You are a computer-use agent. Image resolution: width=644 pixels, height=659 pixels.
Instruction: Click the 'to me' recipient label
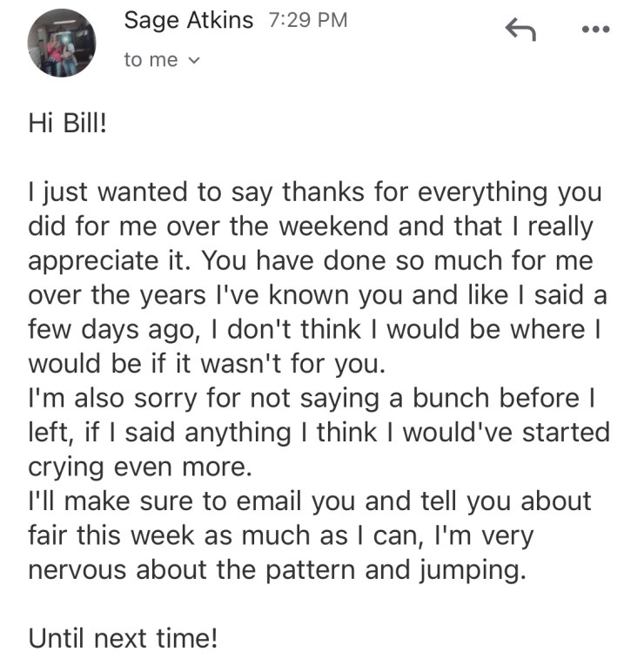151,60
